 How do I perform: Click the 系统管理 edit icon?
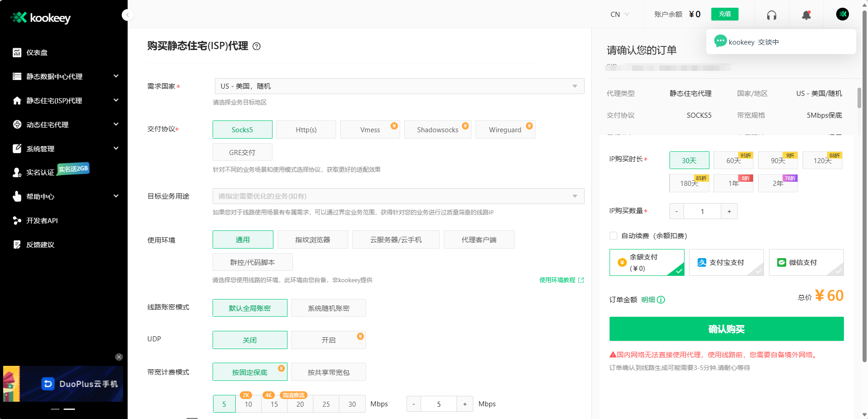(17, 149)
